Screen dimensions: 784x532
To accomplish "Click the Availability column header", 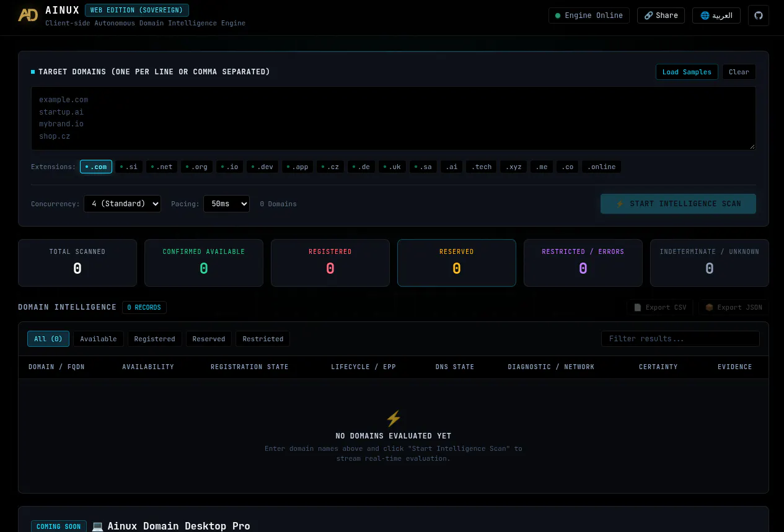I will 148,367.
